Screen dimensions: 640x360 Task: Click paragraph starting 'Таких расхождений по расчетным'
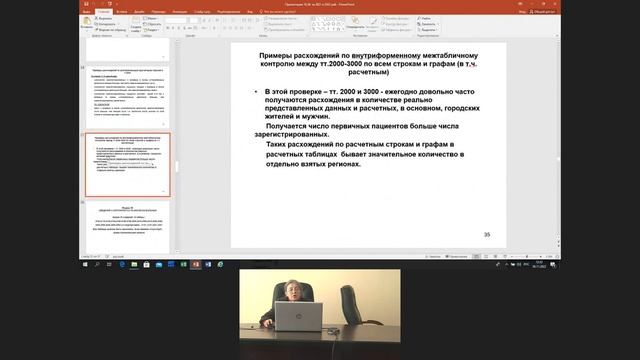pos(364,154)
